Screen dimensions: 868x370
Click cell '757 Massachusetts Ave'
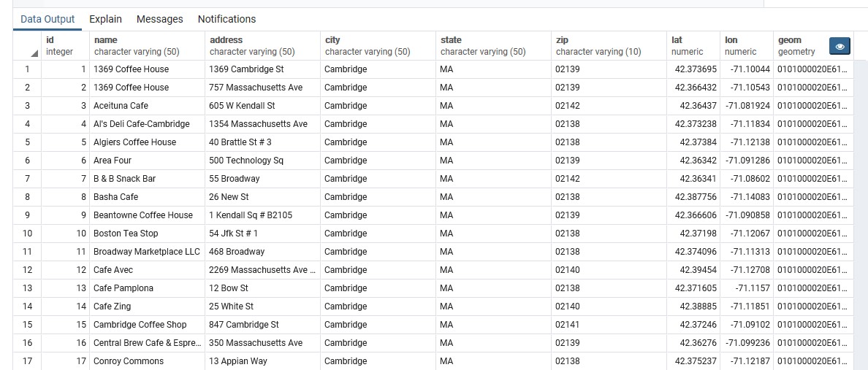point(262,88)
